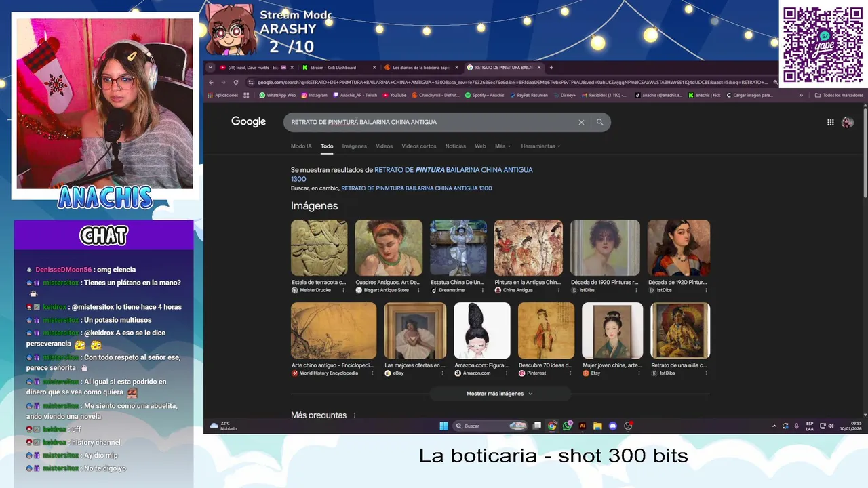This screenshot has width=868, height=488.
Task: Open Task View on the taskbar
Action: coord(537,426)
